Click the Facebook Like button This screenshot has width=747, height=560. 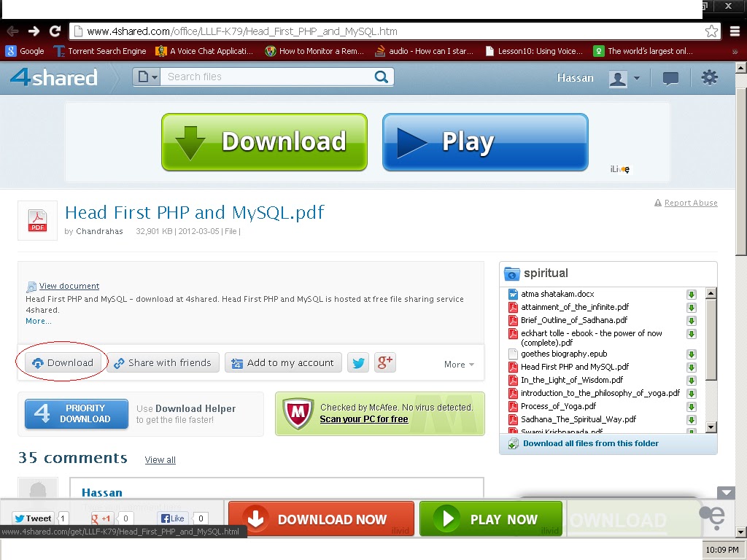[172, 518]
